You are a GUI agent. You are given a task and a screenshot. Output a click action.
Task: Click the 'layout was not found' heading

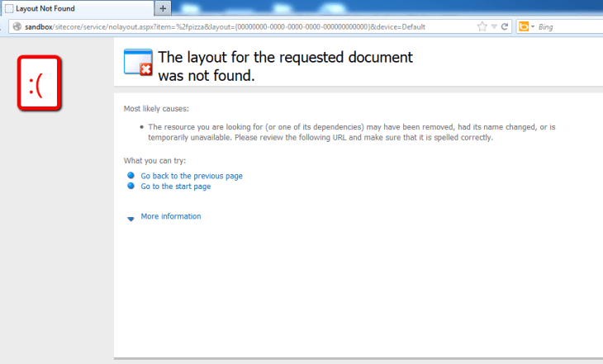[284, 66]
